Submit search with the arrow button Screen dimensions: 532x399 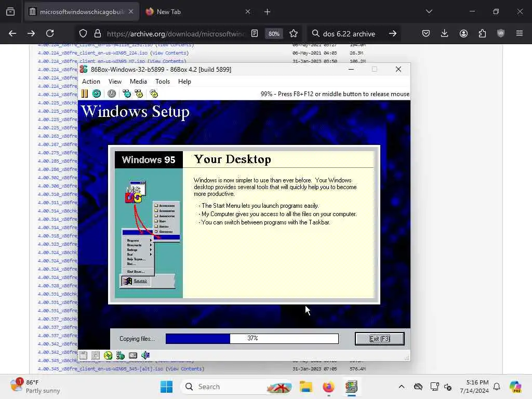[x=393, y=33]
